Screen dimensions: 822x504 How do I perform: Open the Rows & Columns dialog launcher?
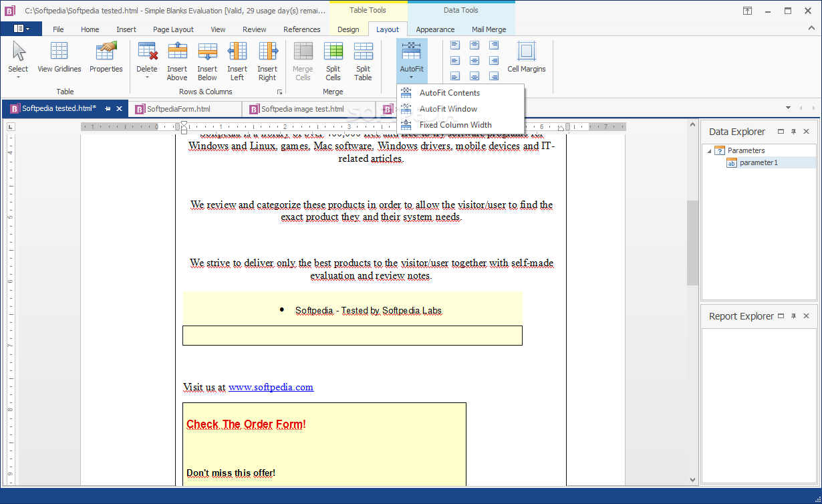click(x=280, y=92)
